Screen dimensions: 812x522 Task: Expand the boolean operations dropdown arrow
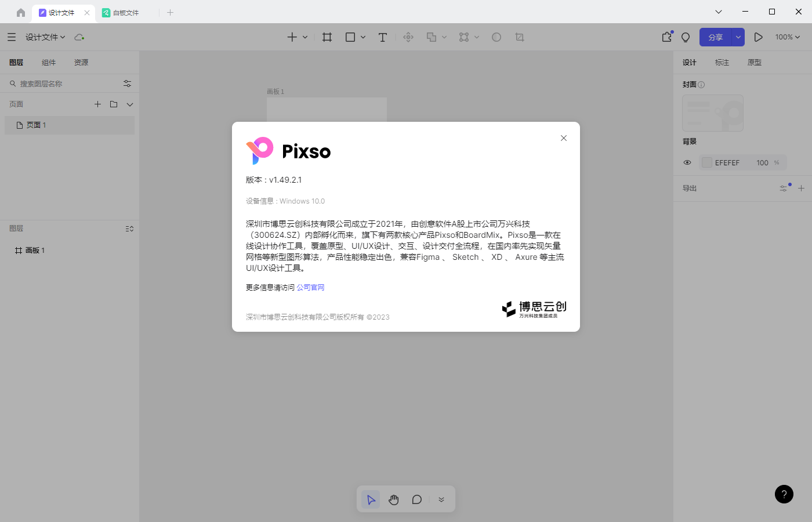[x=444, y=37]
